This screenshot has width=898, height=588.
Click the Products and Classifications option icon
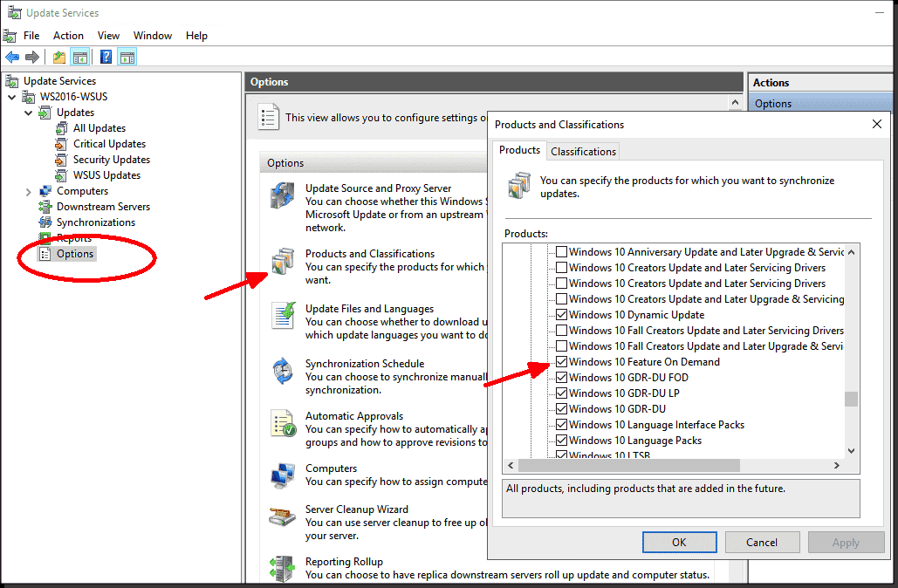[x=283, y=261]
